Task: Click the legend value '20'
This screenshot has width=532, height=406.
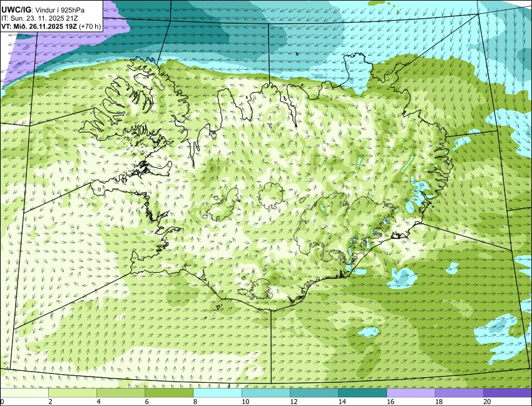Action: click(487, 402)
